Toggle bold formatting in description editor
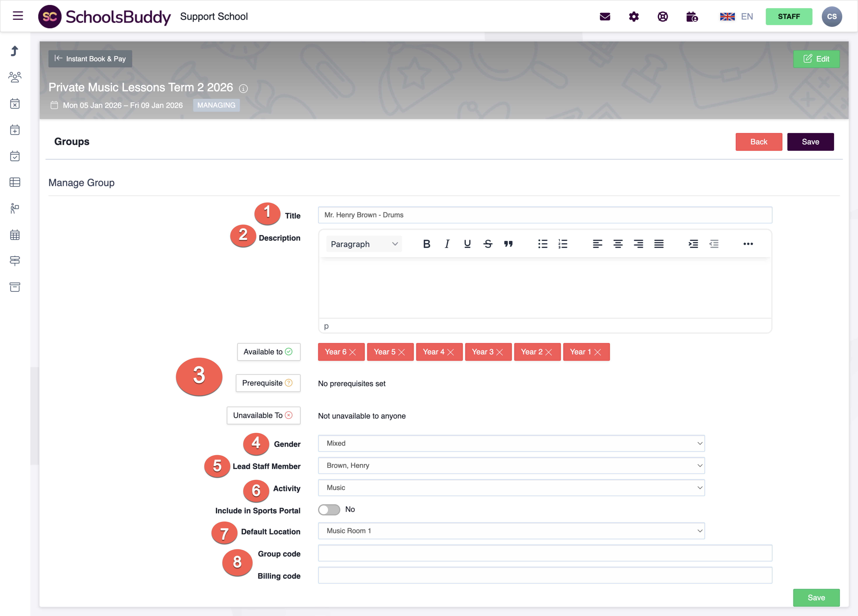The image size is (858, 616). (x=426, y=244)
